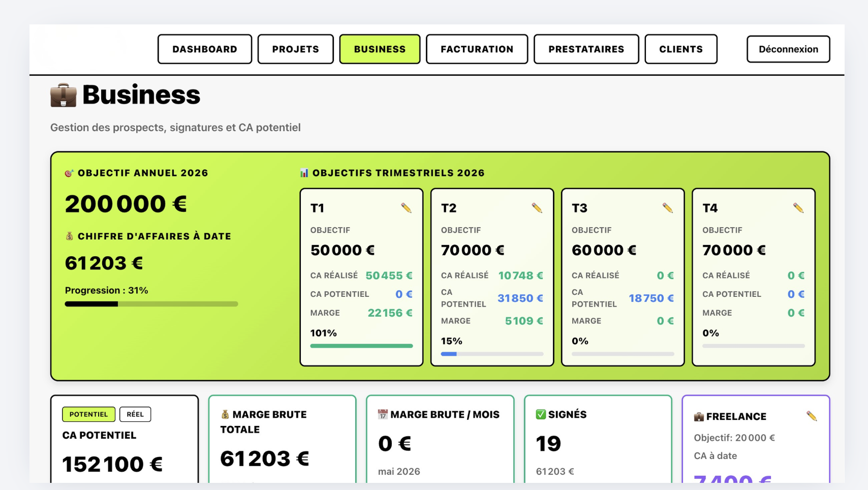Edit T3 quarterly objective pencil icon
868x490 pixels.
pos(668,208)
